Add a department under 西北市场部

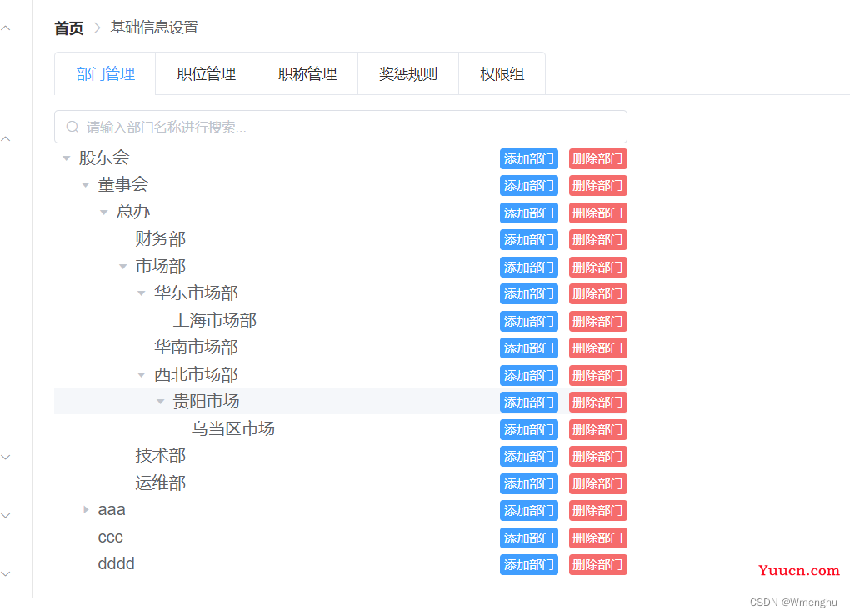(529, 376)
